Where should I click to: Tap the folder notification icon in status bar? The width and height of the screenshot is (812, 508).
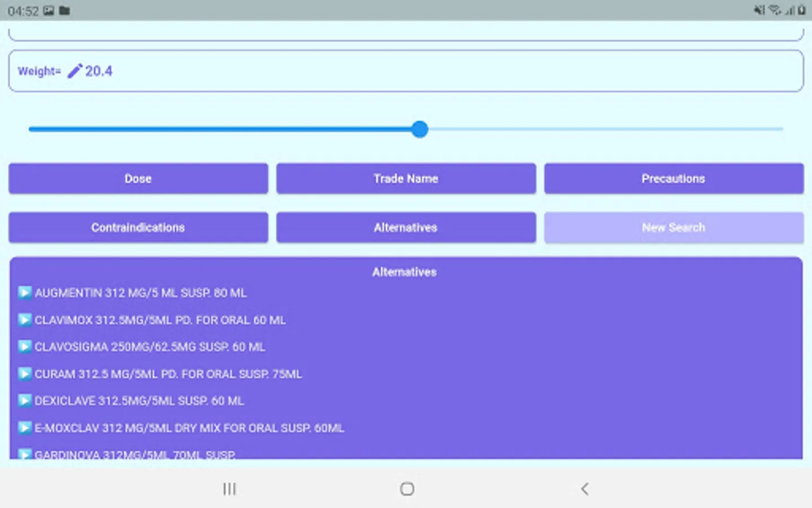point(64,11)
